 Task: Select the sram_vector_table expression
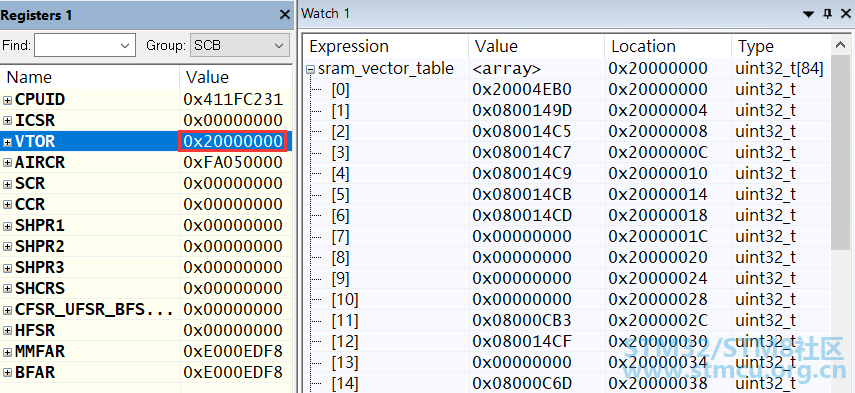[x=386, y=69]
